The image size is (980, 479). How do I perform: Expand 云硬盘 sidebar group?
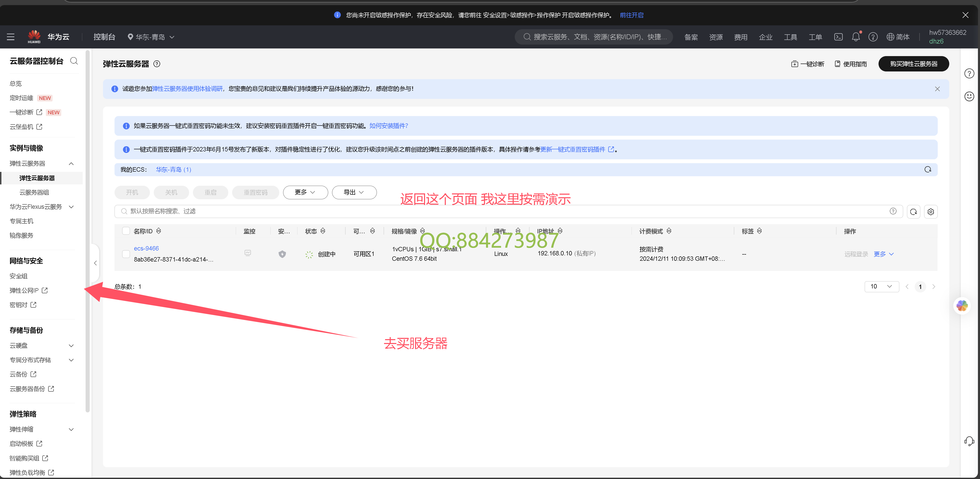[71, 346]
